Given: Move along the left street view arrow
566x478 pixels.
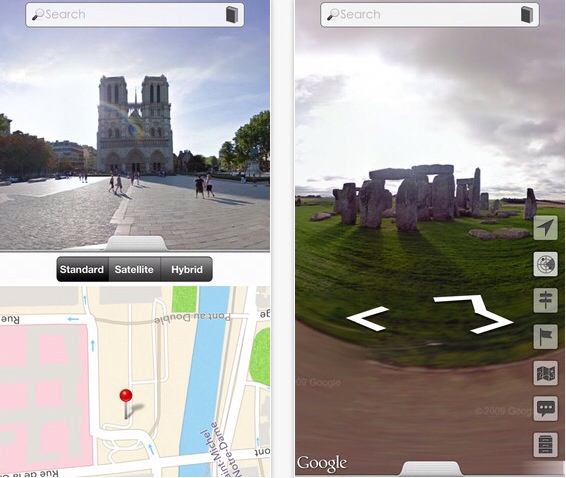Looking at the screenshot, I should click(367, 318).
